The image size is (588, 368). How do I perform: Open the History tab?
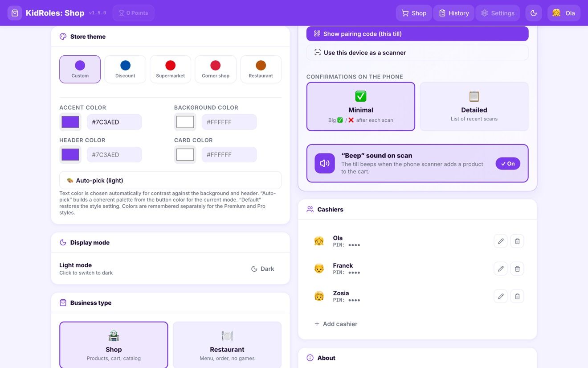[x=454, y=13]
